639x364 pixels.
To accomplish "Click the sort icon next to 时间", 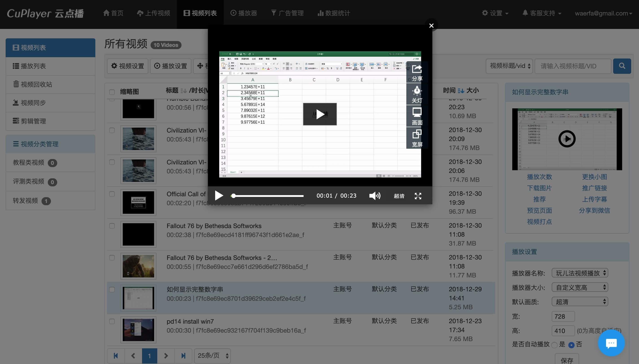I will pyautogui.click(x=461, y=91).
